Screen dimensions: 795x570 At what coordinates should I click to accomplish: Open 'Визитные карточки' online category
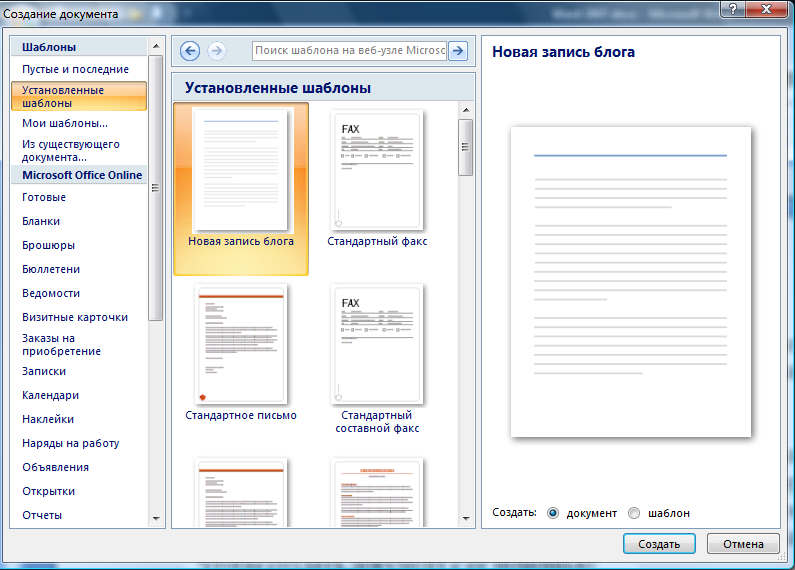tap(75, 317)
